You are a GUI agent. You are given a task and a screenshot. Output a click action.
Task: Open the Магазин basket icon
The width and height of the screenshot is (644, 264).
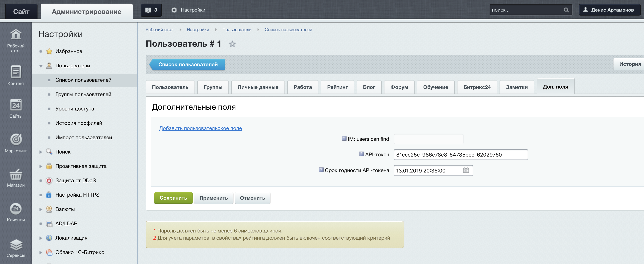pos(16,175)
